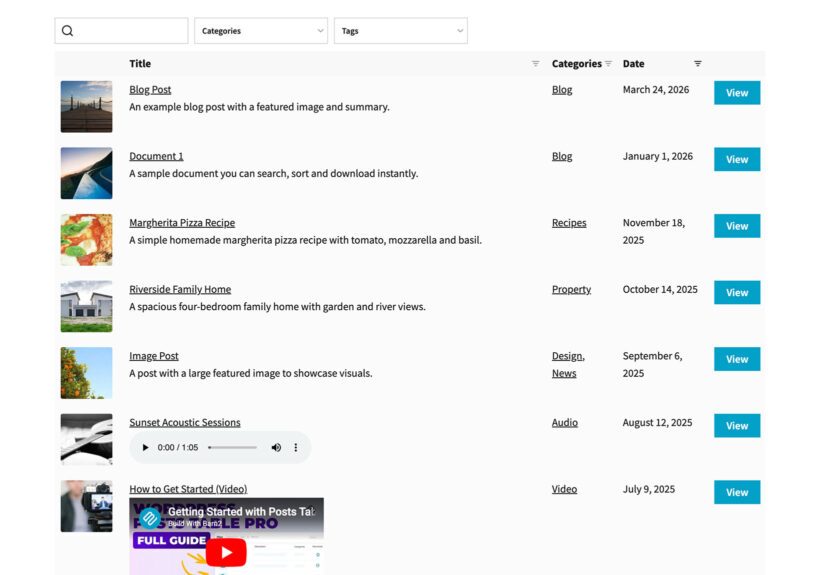Click the coastal road thumbnail for Document 1
Viewport: 820px width, 575px height.
(x=86, y=173)
